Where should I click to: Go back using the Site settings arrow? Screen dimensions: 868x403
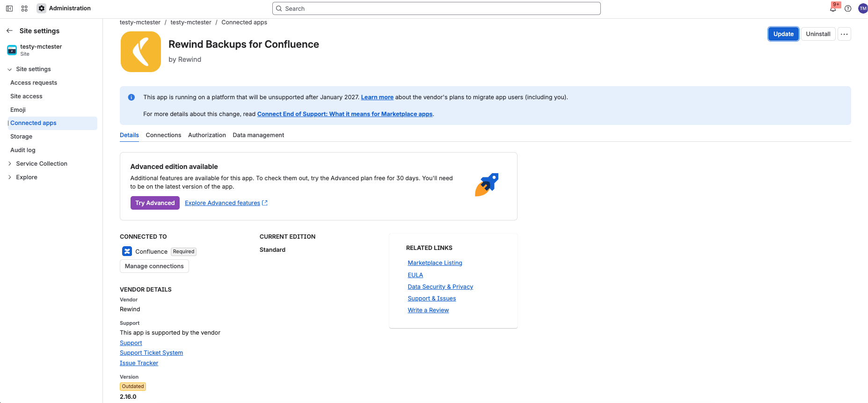coord(9,31)
